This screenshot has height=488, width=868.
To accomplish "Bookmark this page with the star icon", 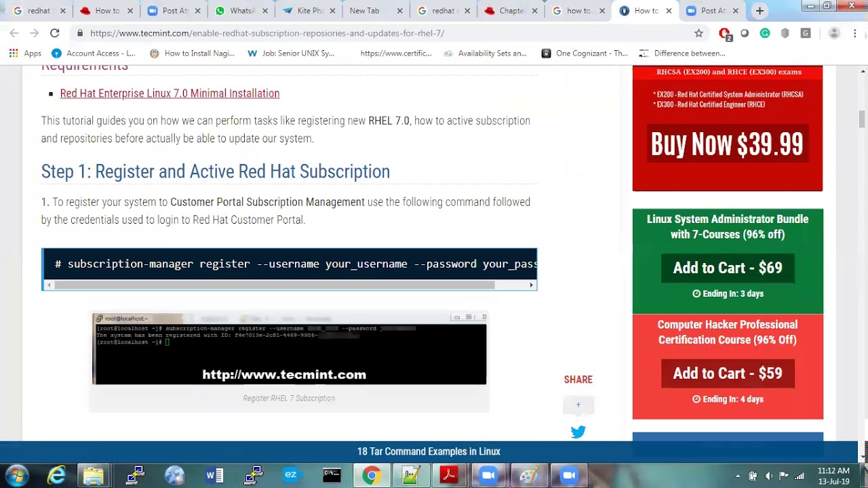I will (x=698, y=33).
